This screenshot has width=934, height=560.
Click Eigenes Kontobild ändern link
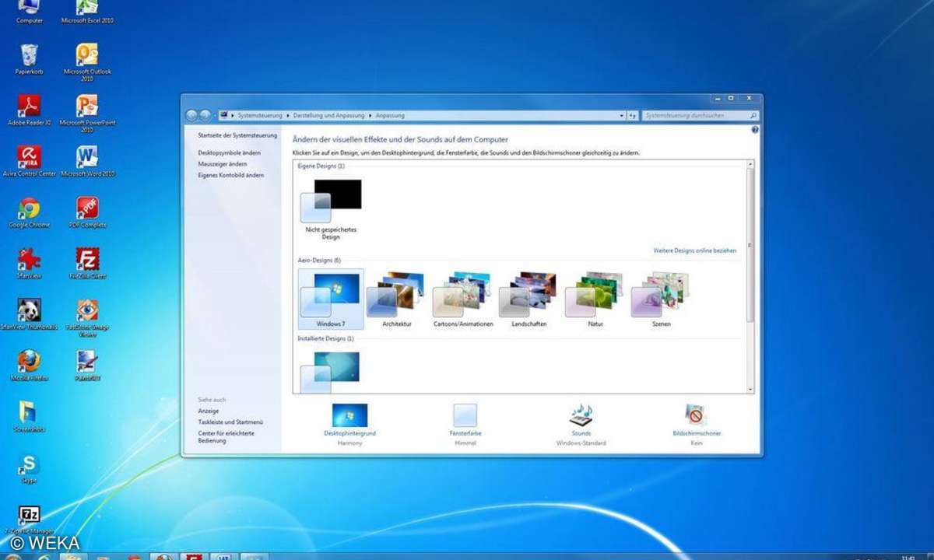pos(230,175)
